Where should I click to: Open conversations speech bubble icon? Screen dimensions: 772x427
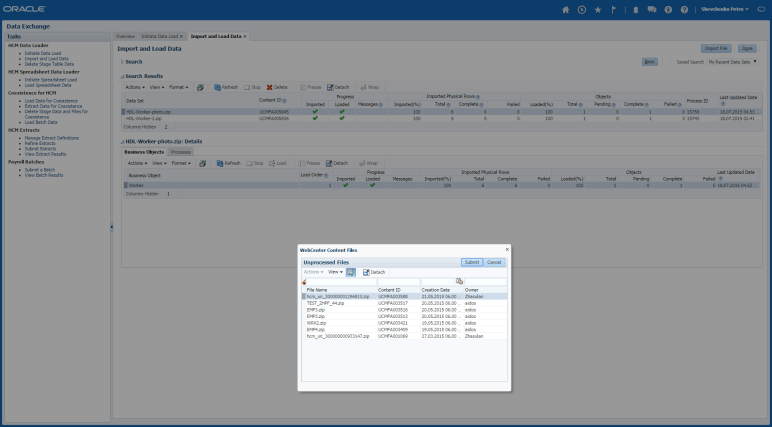coord(652,9)
